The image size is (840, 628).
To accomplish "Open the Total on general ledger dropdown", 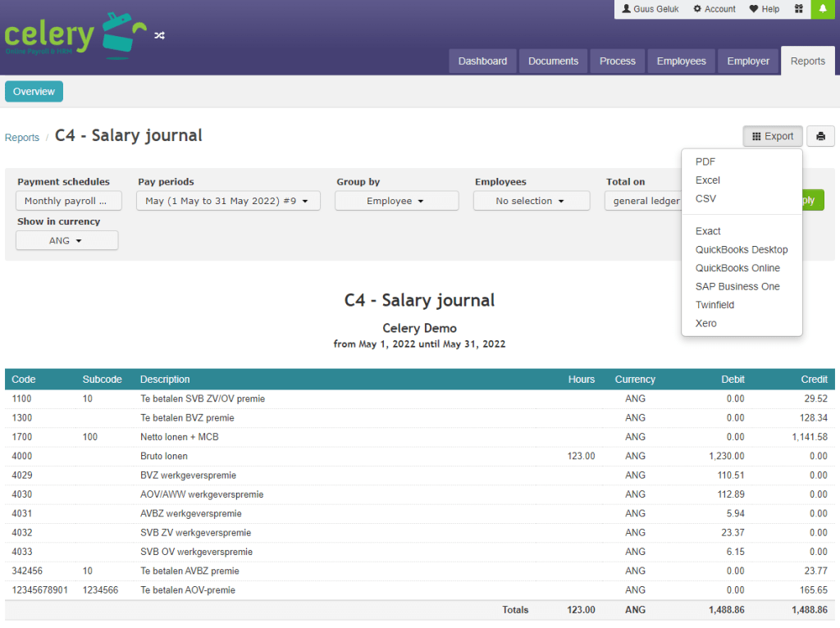I will 643,201.
